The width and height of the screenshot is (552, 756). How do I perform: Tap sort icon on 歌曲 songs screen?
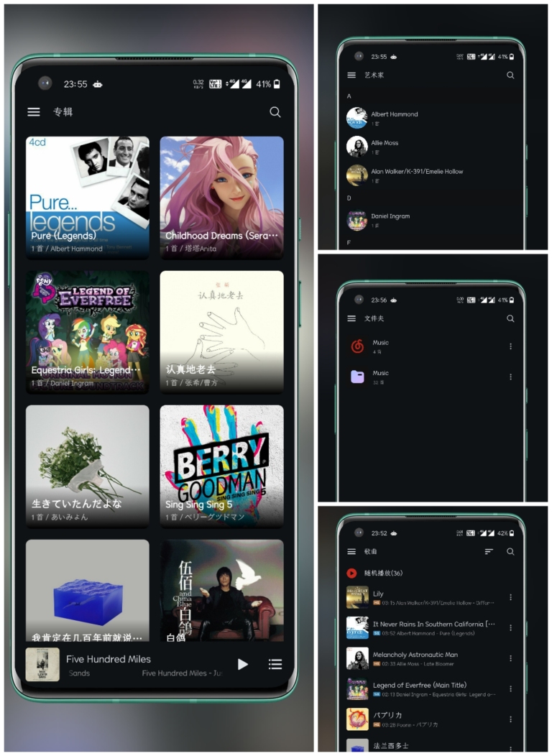tap(489, 552)
